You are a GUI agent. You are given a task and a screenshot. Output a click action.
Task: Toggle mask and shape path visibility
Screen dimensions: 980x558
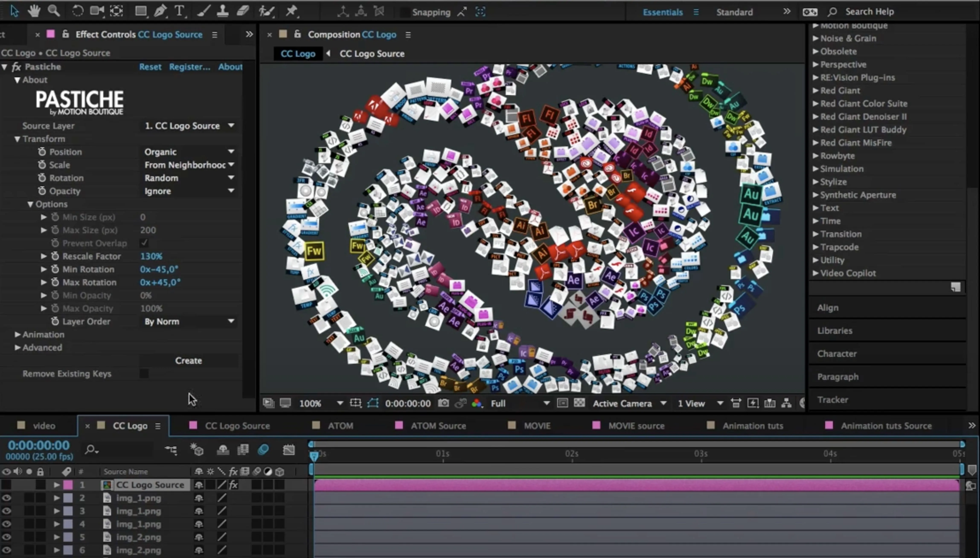pyautogui.click(x=373, y=403)
